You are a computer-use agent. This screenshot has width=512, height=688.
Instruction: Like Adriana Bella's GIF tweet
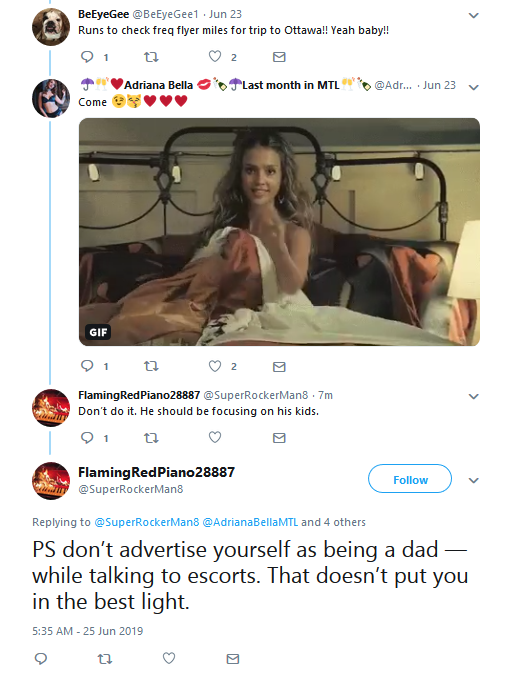[215, 366]
